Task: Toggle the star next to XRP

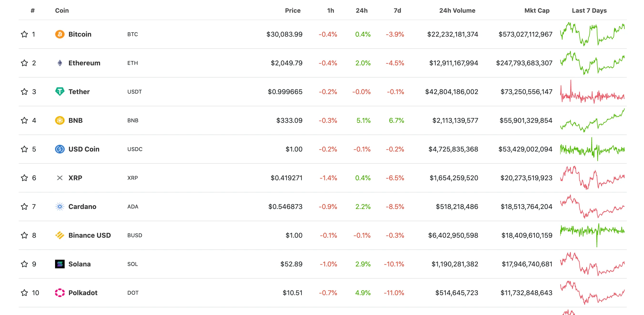Action: (24, 178)
